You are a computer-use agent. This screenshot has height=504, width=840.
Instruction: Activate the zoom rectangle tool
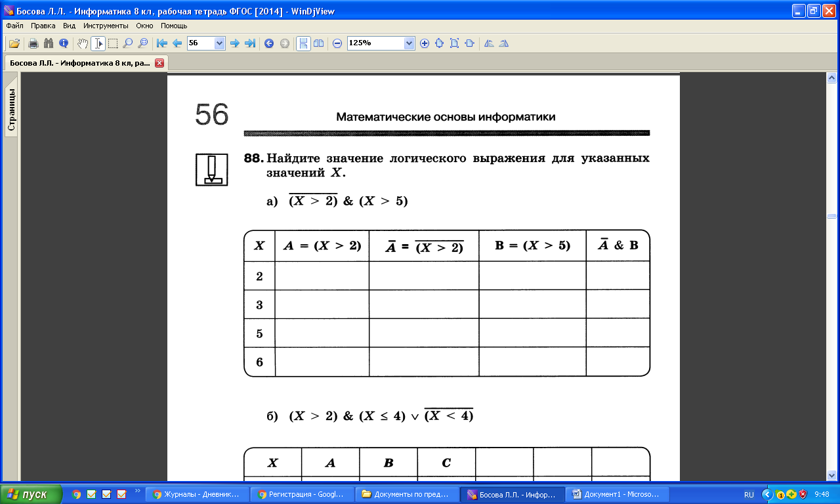click(x=143, y=43)
